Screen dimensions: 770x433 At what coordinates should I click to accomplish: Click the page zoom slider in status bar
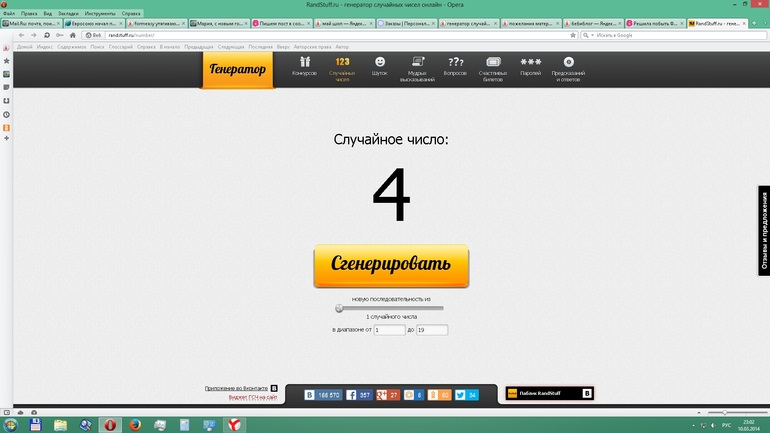point(738,413)
